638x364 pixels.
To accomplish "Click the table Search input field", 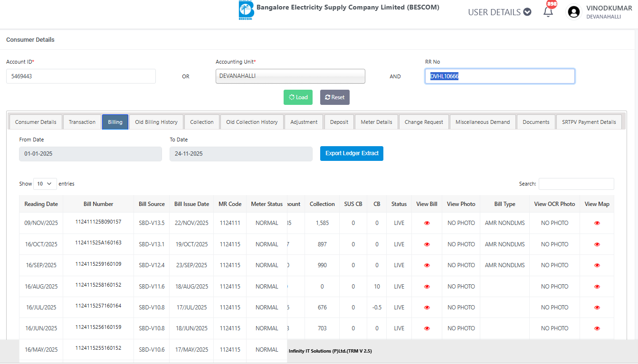I will [576, 184].
